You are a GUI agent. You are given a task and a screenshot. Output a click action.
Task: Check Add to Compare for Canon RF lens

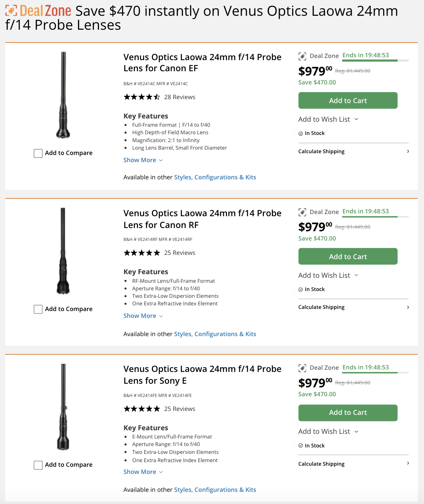(38, 309)
